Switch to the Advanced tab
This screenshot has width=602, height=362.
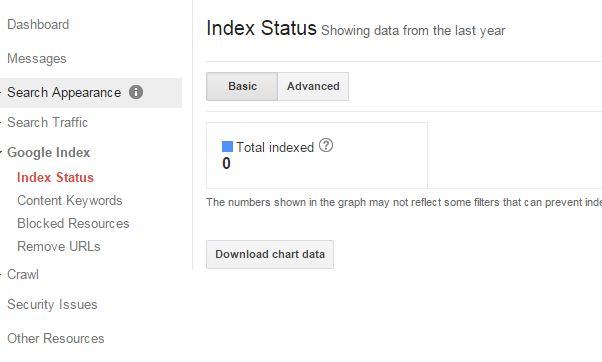click(313, 86)
